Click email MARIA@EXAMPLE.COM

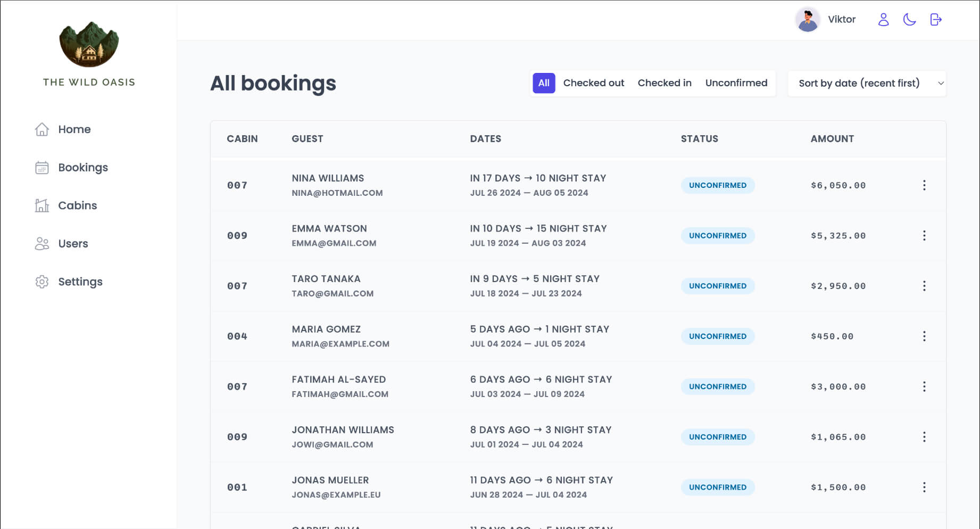tap(340, 344)
